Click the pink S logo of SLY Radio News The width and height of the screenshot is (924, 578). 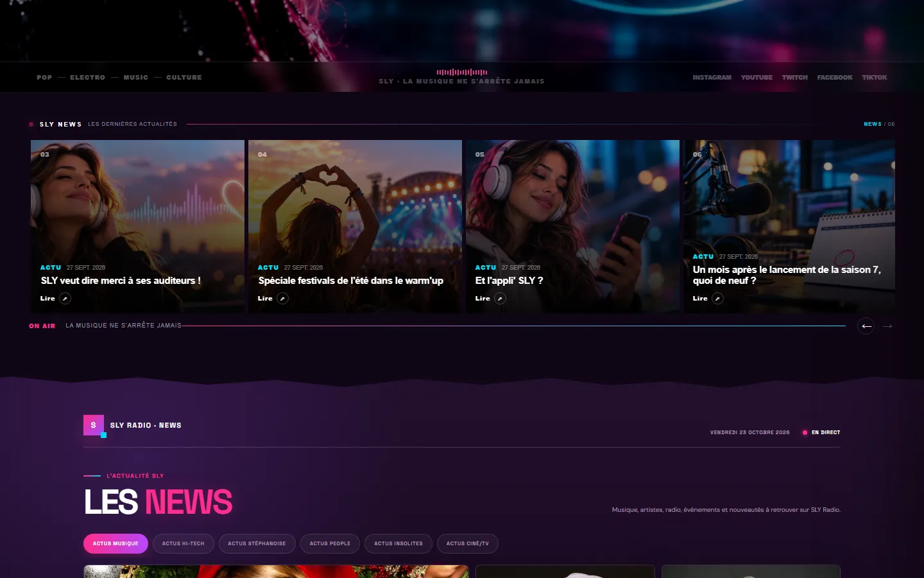pos(94,425)
